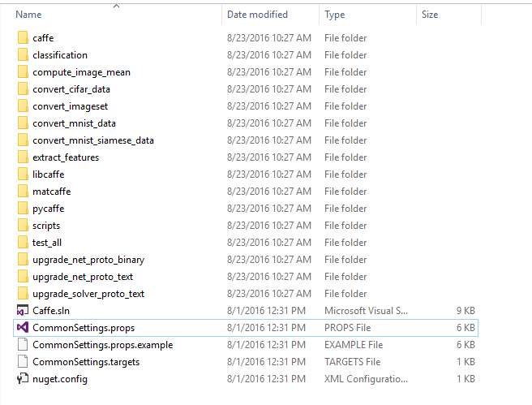
Task: Select the convert_mnist_data folder icon
Action: click(x=23, y=123)
